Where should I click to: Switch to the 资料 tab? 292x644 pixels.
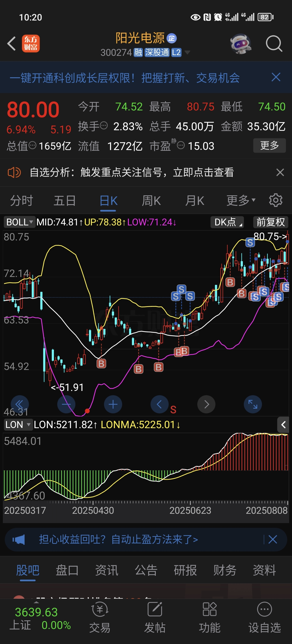click(x=264, y=570)
